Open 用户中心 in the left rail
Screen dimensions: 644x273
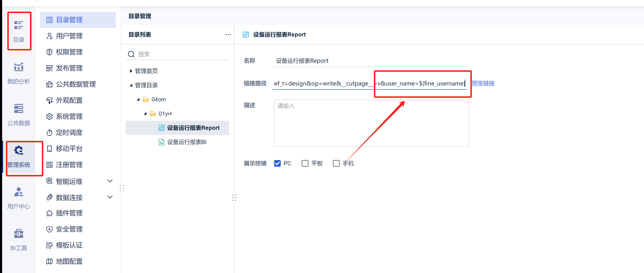pyautogui.click(x=19, y=198)
